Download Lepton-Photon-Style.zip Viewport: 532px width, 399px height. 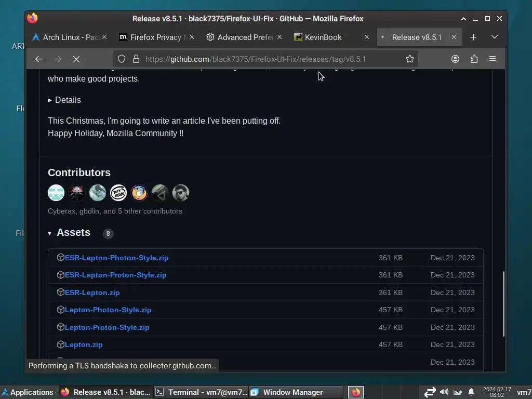point(108,310)
